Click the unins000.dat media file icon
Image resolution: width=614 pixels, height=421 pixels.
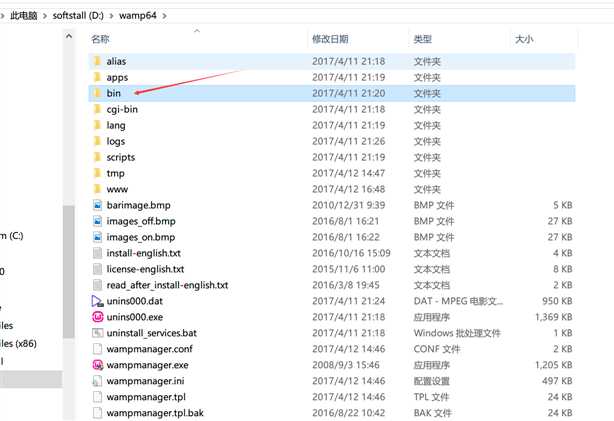pos(98,301)
